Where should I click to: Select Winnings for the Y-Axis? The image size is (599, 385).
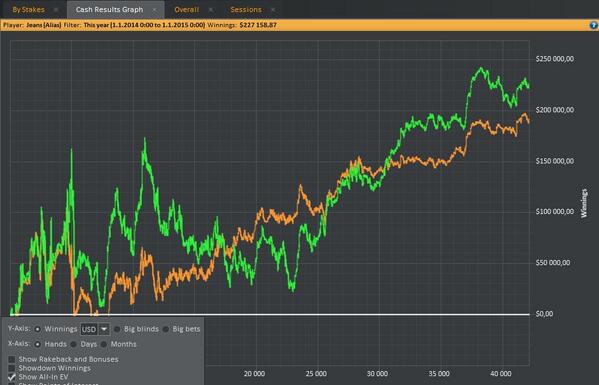(37, 329)
